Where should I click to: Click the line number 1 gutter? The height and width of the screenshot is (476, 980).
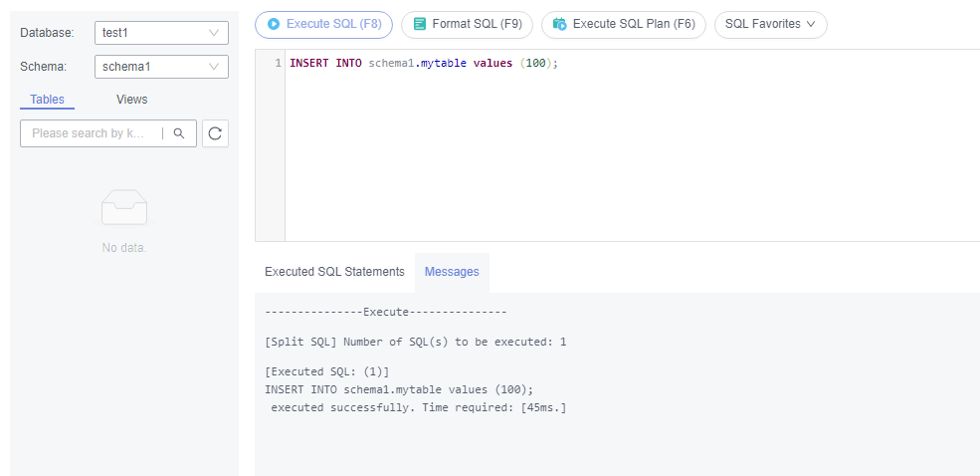coord(278,63)
